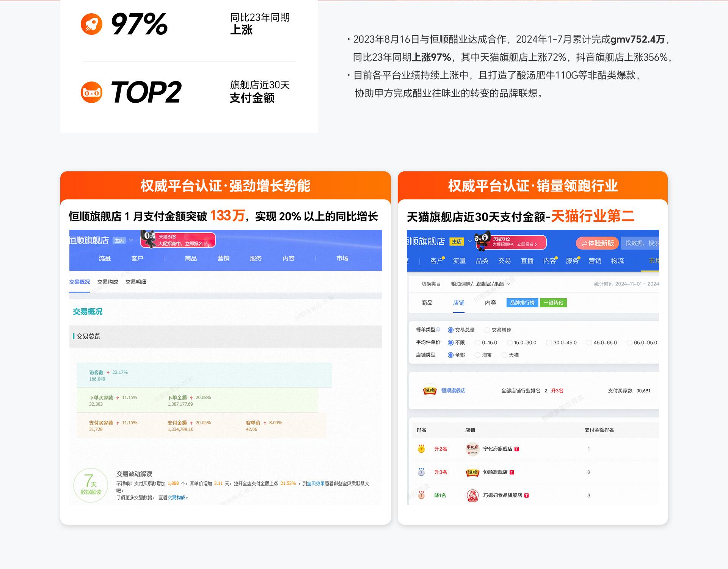This screenshot has height=569, width=728.
Task: Open the 交易概况 tab
Action: click(x=80, y=282)
